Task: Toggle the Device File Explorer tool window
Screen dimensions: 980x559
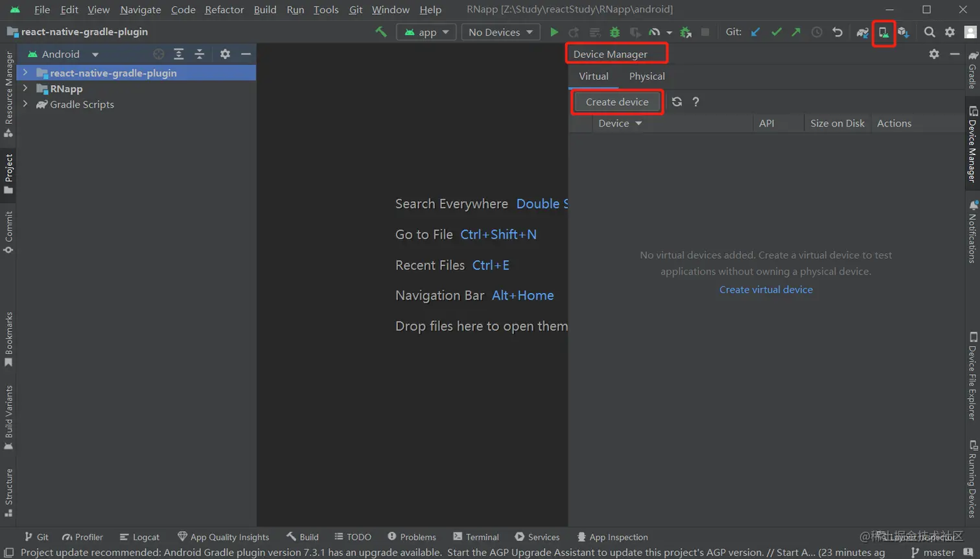Action: point(972,376)
